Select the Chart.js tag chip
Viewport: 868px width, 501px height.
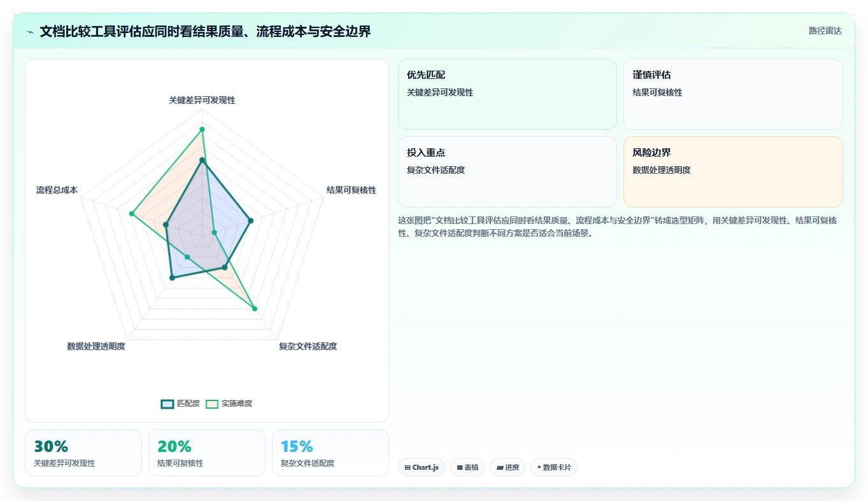click(x=422, y=467)
